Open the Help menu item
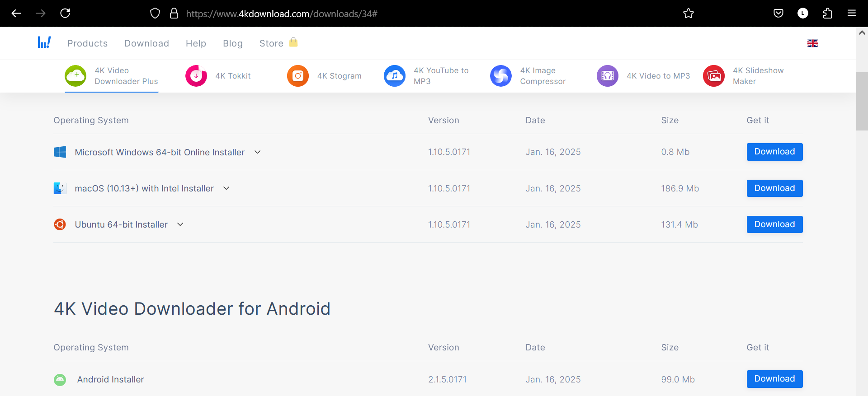Image resolution: width=868 pixels, height=396 pixels. coord(196,43)
